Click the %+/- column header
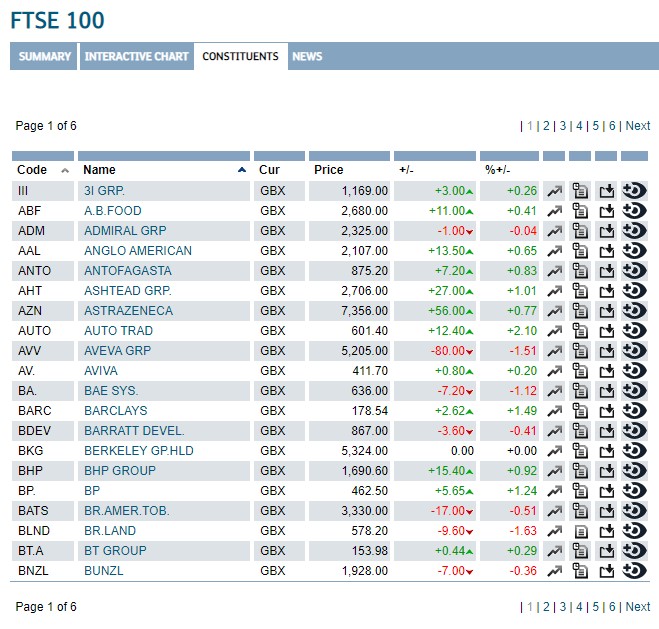 coord(498,170)
